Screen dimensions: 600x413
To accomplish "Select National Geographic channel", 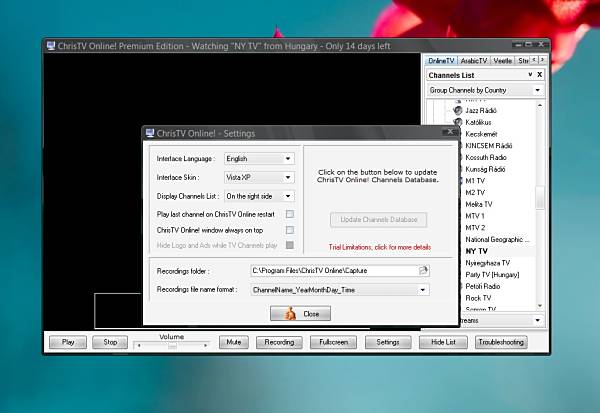I will point(497,240).
